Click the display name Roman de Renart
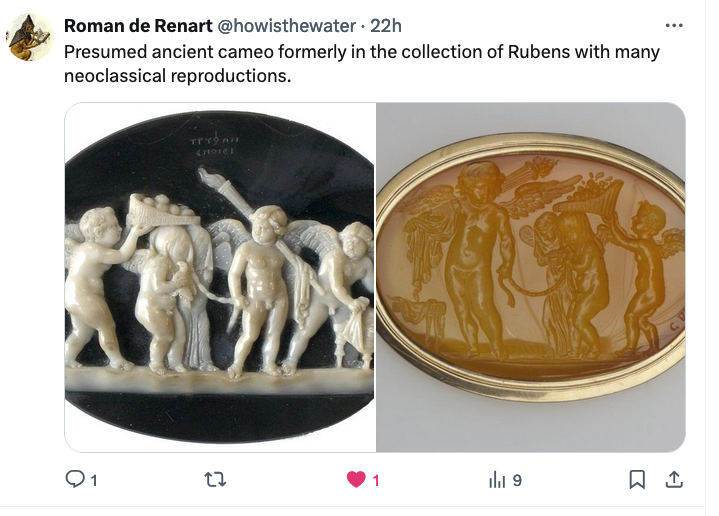Image resolution: width=719 pixels, height=516 pixels. (x=138, y=26)
